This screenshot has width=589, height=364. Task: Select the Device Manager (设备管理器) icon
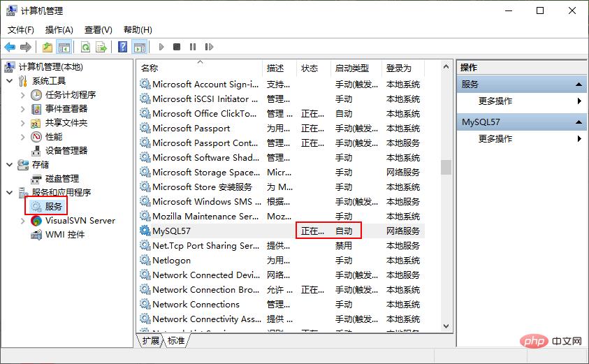(x=36, y=151)
